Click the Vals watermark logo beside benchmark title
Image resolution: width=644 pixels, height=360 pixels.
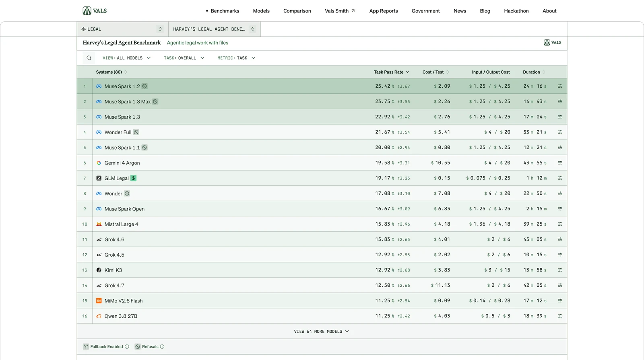point(553,43)
